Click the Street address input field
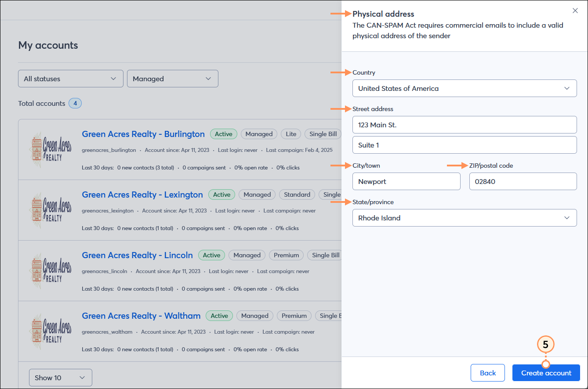The height and width of the screenshot is (389, 588). [x=465, y=125]
